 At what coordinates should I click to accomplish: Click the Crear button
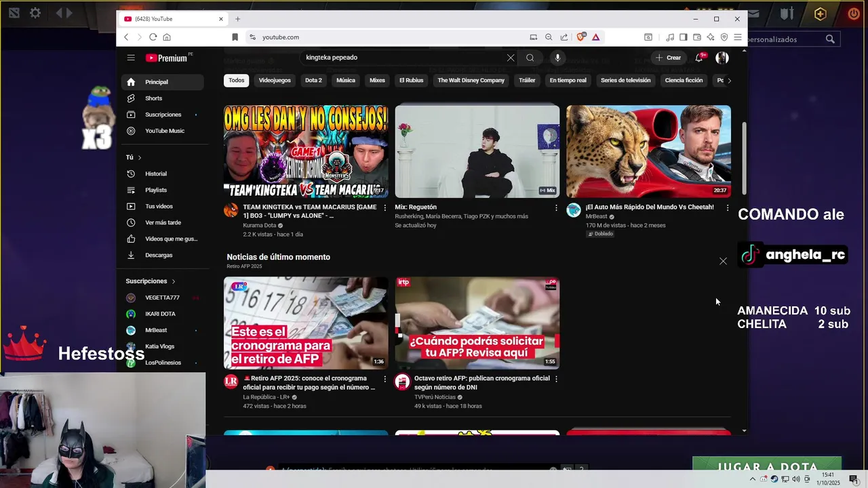pos(668,58)
